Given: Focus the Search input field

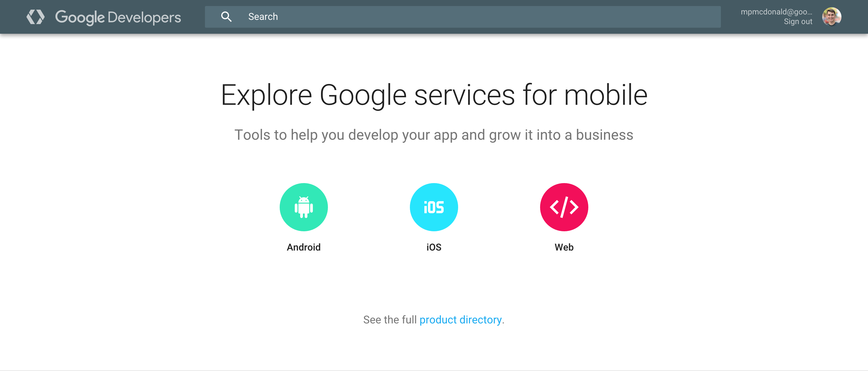Looking at the screenshot, I should point(472,17).
